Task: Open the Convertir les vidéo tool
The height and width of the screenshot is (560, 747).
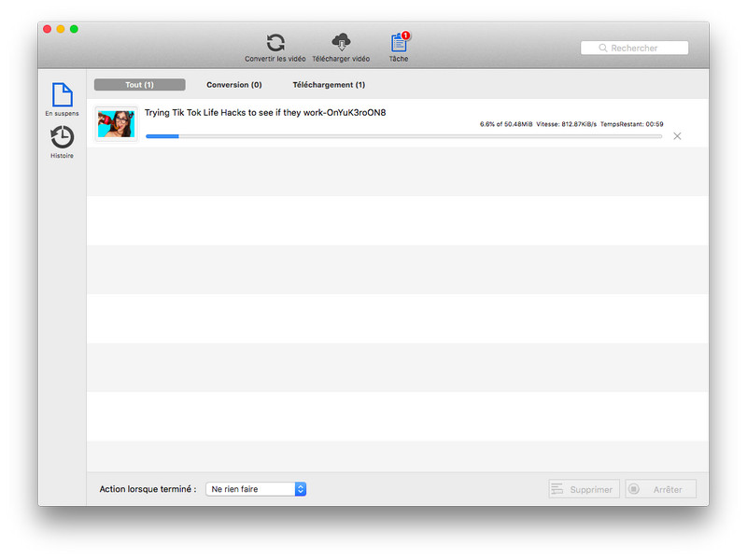Action: [x=275, y=48]
